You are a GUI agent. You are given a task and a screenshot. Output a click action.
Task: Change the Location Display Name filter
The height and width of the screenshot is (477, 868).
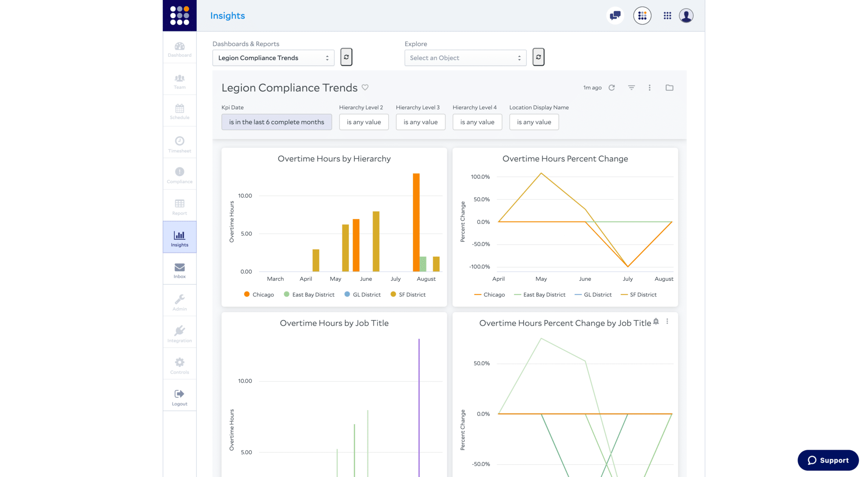click(534, 122)
